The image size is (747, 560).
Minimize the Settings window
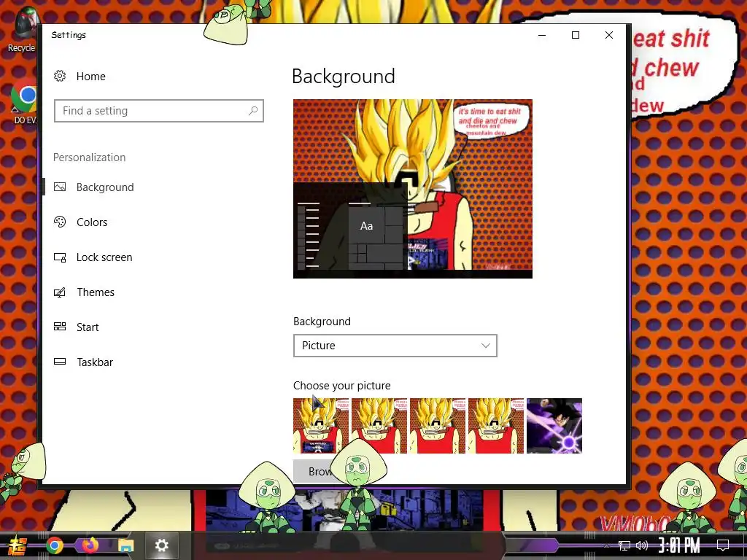542,35
